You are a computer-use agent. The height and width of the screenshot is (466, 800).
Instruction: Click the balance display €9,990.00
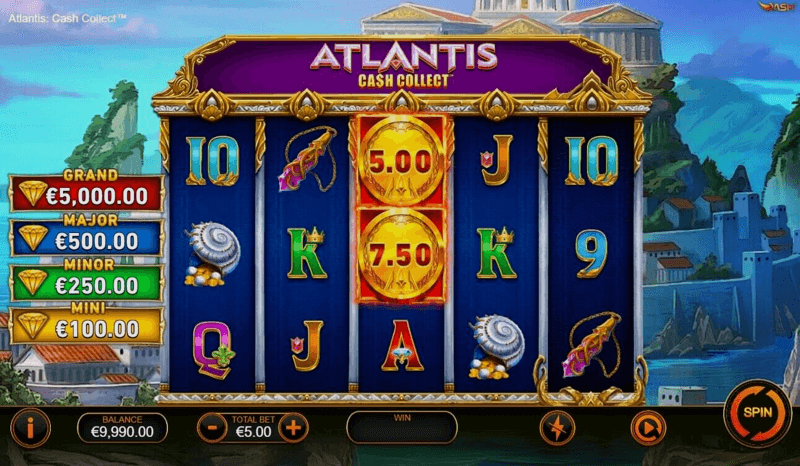(x=122, y=428)
